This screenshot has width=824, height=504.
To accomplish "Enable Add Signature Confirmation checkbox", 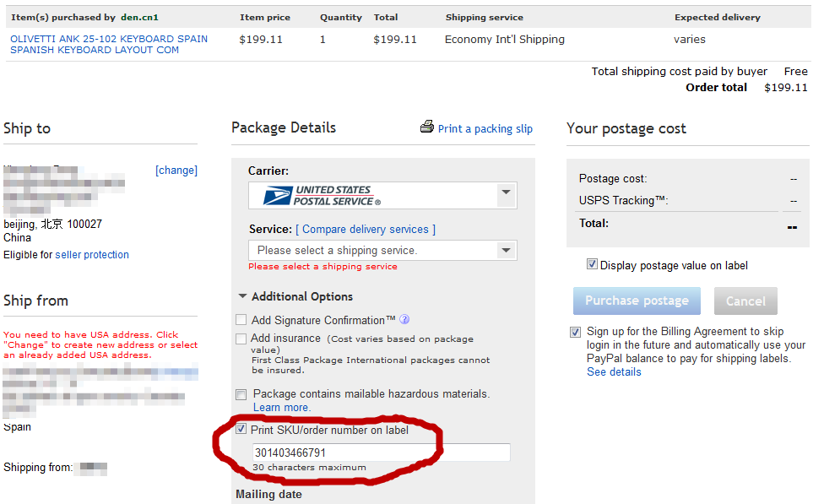I will coord(241,320).
